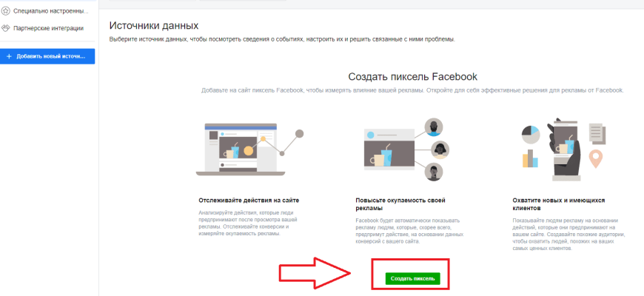Click the Отслеживайте действия на сайте heading
This screenshot has height=296, width=644.
(249, 201)
